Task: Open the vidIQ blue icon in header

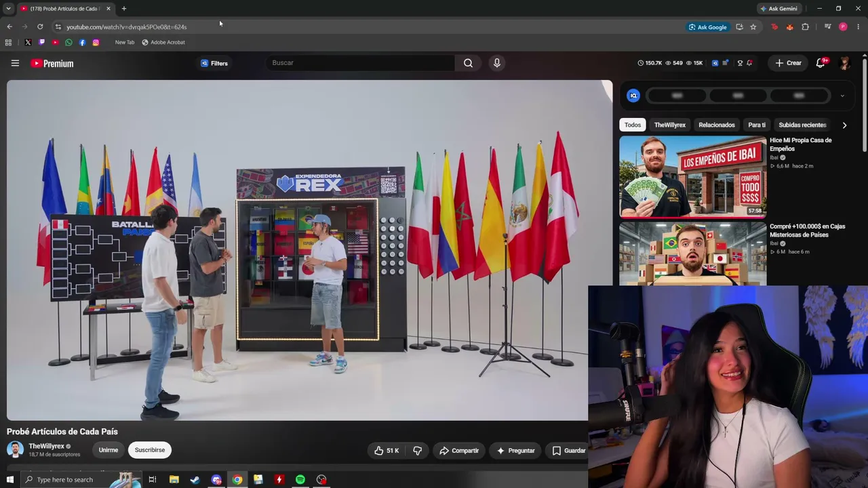Action: (x=715, y=63)
